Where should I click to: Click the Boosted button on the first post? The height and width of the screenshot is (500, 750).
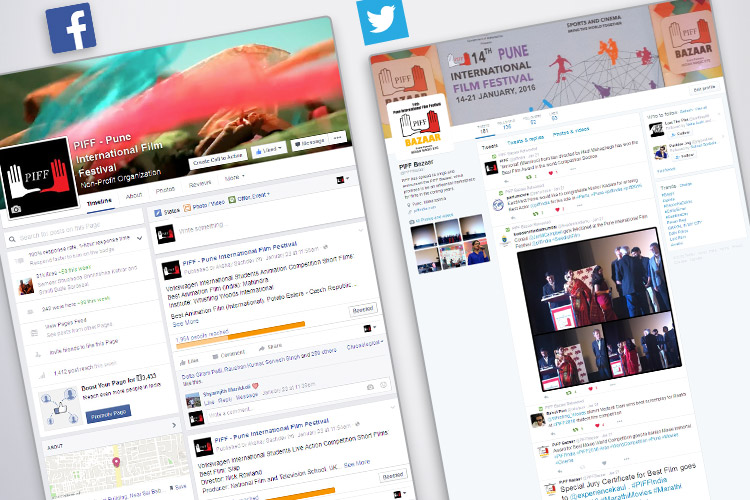click(363, 310)
